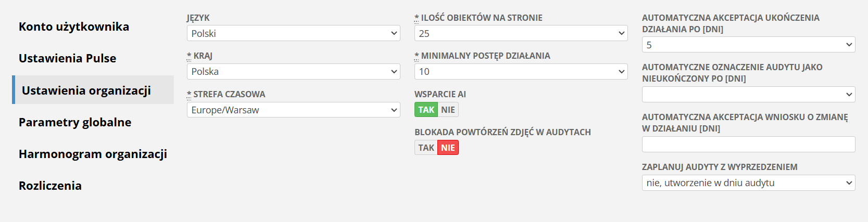Viewport: 868px width, 222px height.
Task: Select Ustawienia organizacji in sidebar
Action: (x=86, y=90)
